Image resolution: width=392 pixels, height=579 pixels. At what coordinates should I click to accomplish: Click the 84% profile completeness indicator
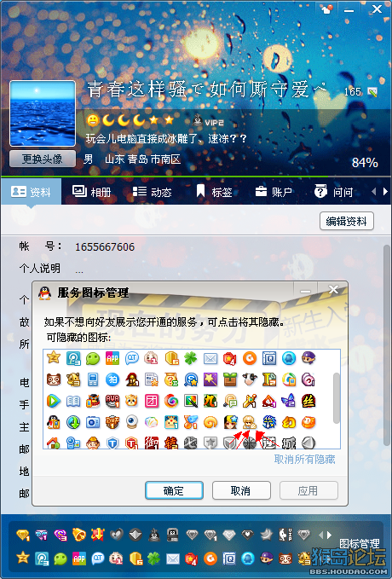365,163
